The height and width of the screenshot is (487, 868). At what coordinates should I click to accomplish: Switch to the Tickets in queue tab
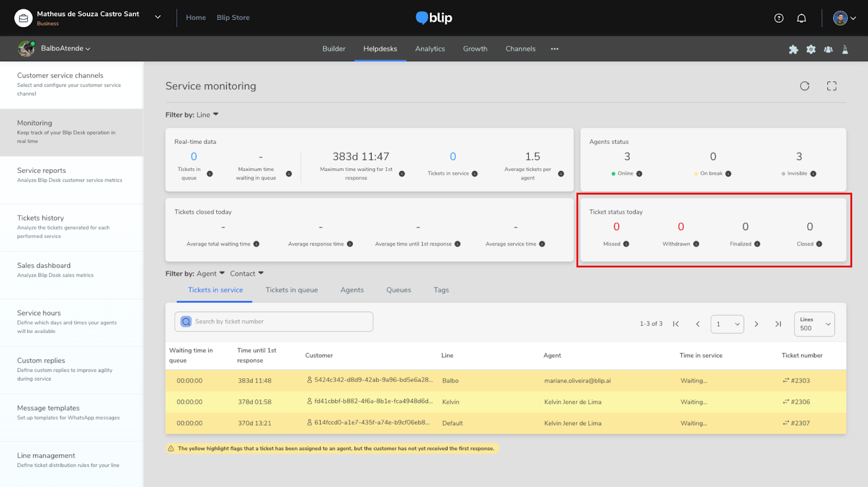(x=291, y=290)
